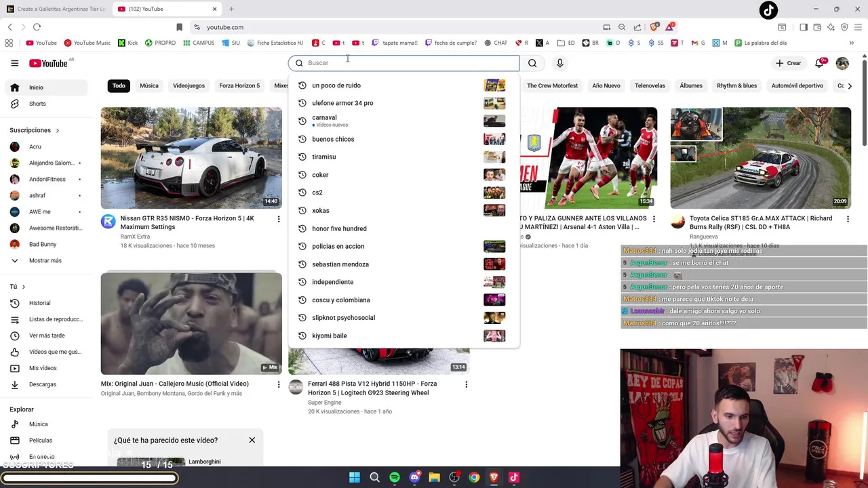The image size is (868, 488).
Task: Choose suggestion 'honor five hundred'
Action: coord(403,228)
